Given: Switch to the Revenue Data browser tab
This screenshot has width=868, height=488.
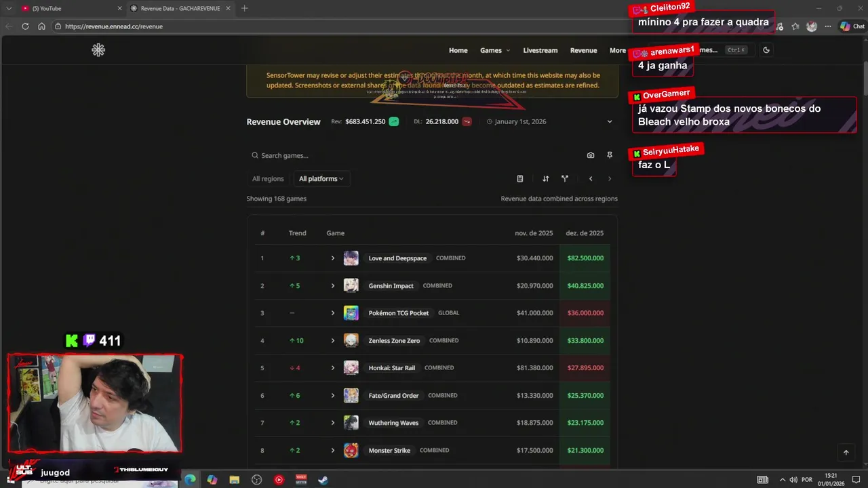Looking at the screenshot, I should [x=180, y=8].
